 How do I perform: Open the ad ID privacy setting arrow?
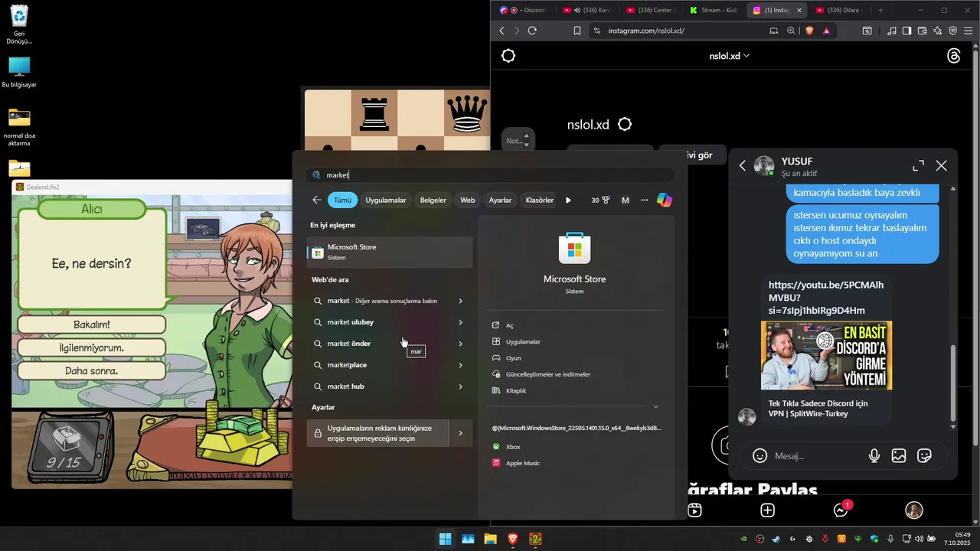[460, 433]
